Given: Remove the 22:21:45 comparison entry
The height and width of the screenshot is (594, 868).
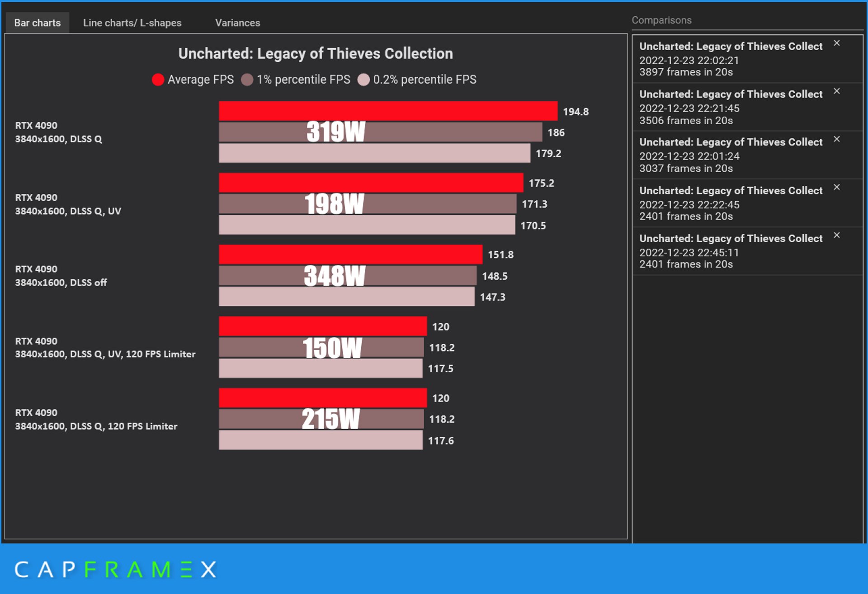Looking at the screenshot, I should tap(836, 91).
